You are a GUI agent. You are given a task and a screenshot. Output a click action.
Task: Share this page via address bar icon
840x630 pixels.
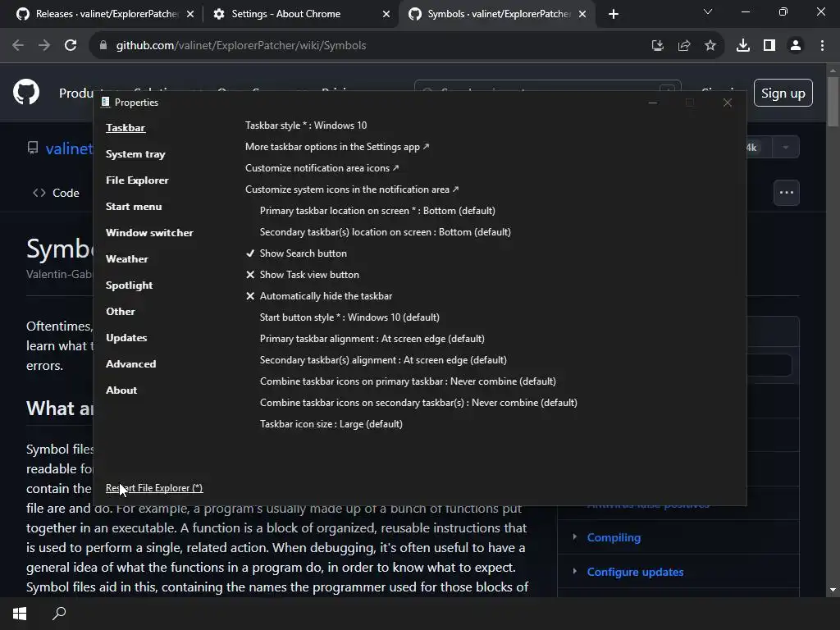(x=684, y=46)
